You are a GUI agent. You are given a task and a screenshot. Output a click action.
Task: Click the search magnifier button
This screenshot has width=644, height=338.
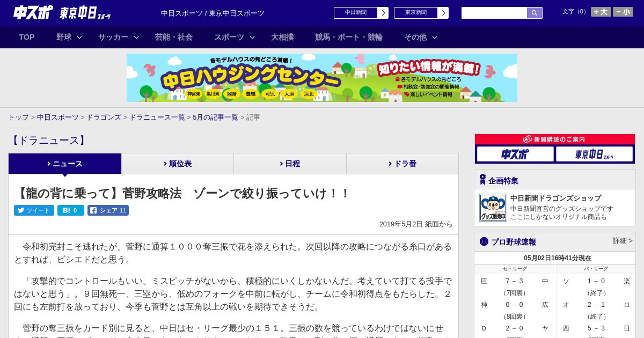pyautogui.click(x=535, y=13)
